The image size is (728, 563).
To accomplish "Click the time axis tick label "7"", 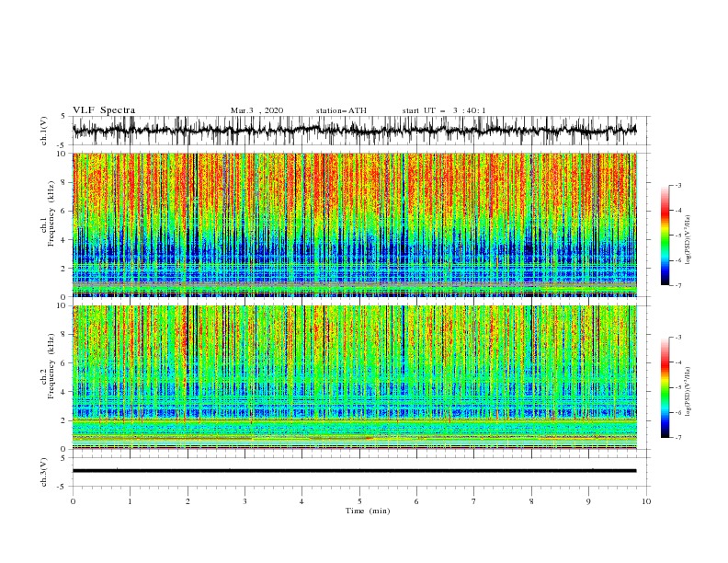I will tap(474, 501).
